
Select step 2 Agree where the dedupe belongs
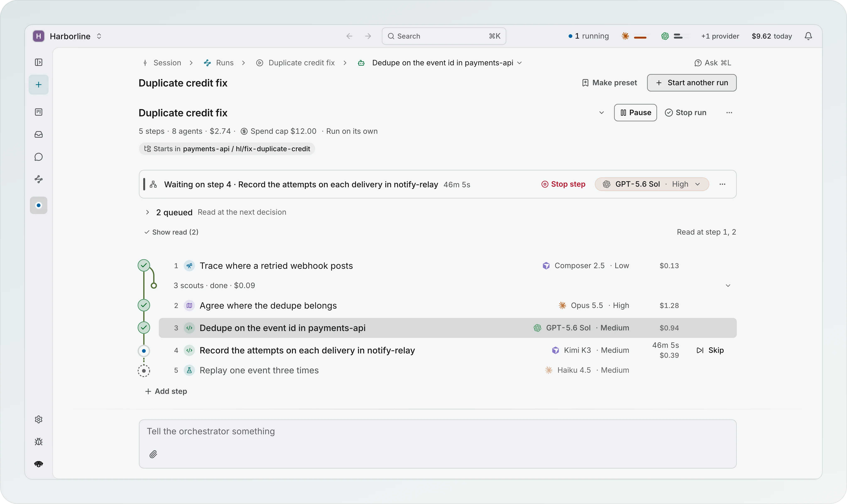tap(448, 306)
